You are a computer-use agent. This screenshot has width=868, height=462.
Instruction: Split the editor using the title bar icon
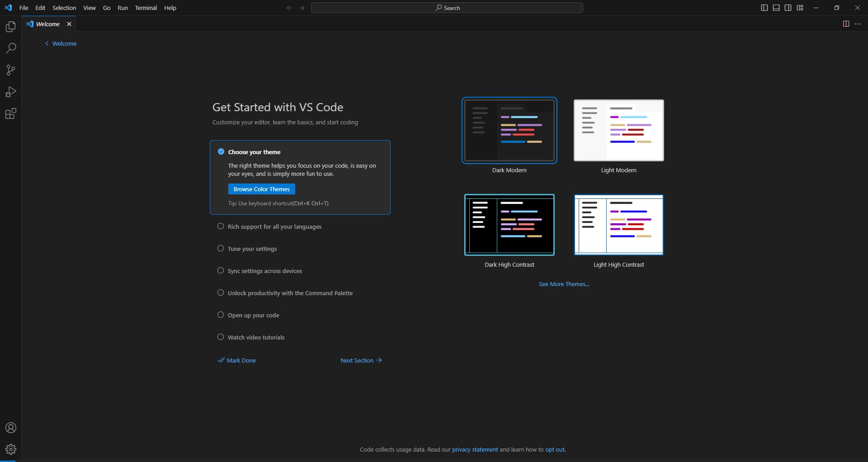coord(845,24)
